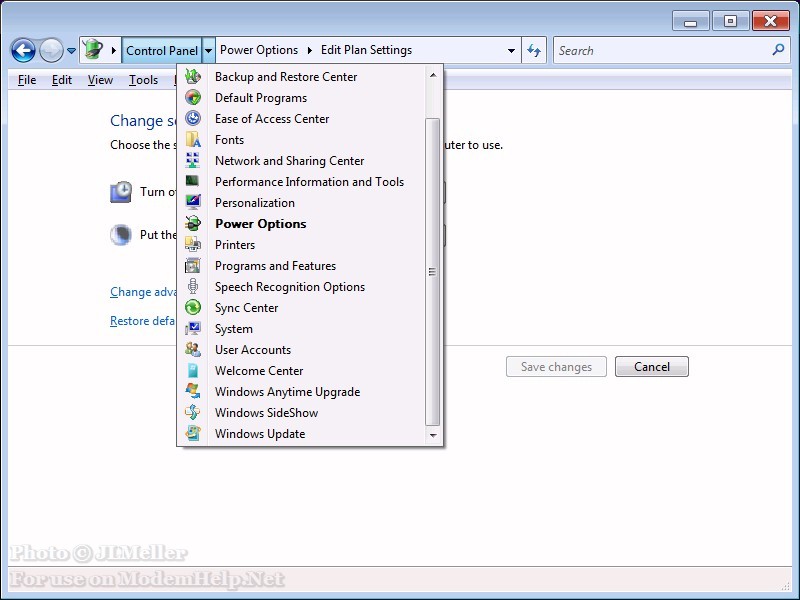Click the Cancel button

tap(652, 367)
